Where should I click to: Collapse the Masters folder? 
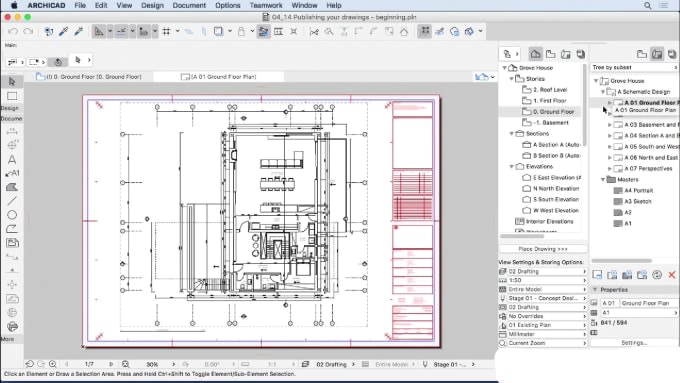603,180
